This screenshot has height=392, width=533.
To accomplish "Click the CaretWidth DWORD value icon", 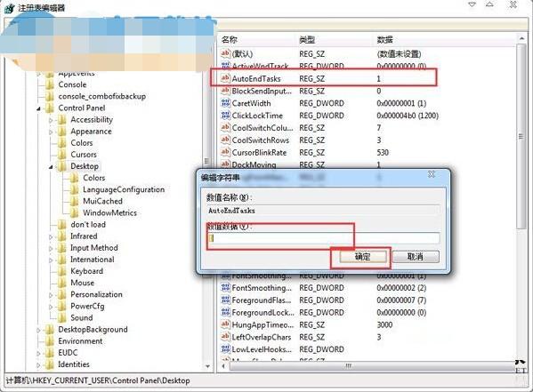I will (x=225, y=103).
